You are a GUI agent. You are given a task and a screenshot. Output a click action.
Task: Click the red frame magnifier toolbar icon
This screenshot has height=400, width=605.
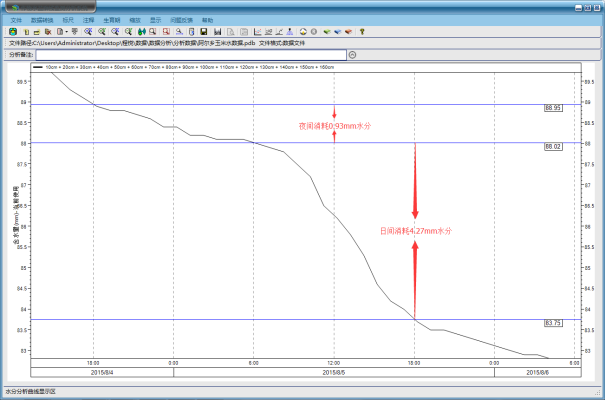click(166, 32)
